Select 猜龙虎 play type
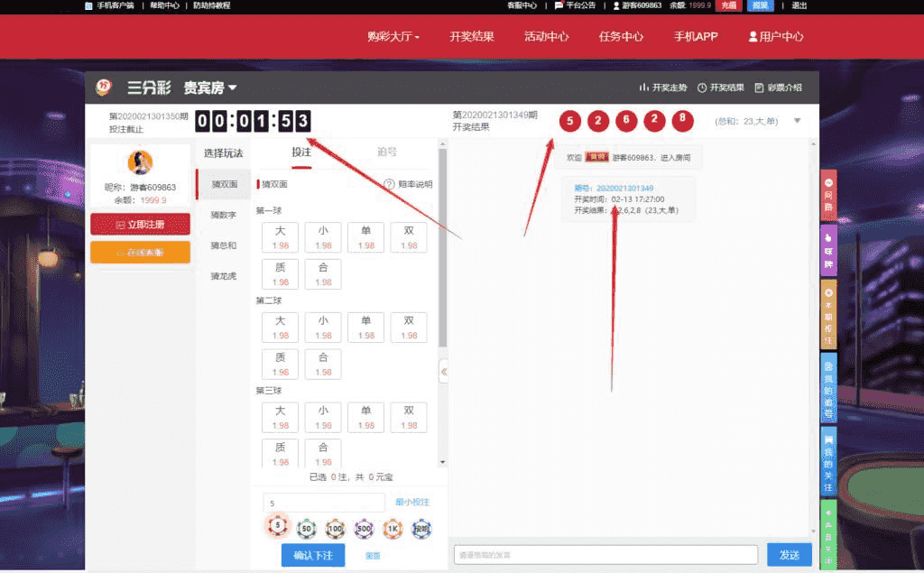 pyautogui.click(x=223, y=275)
